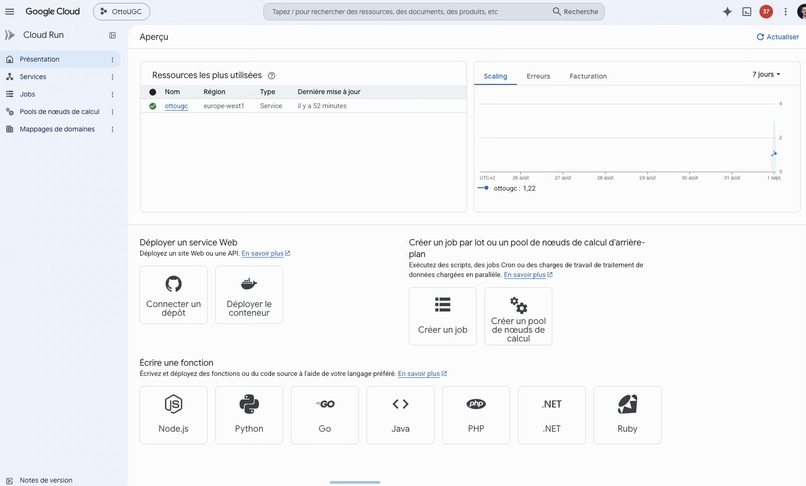This screenshot has width=806, height=486.
Task: Click the Service type cell for ottougc
Action: click(x=271, y=106)
